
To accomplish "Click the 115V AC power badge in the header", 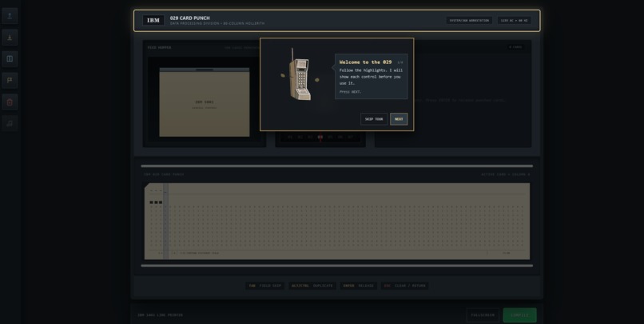I will tap(515, 20).
